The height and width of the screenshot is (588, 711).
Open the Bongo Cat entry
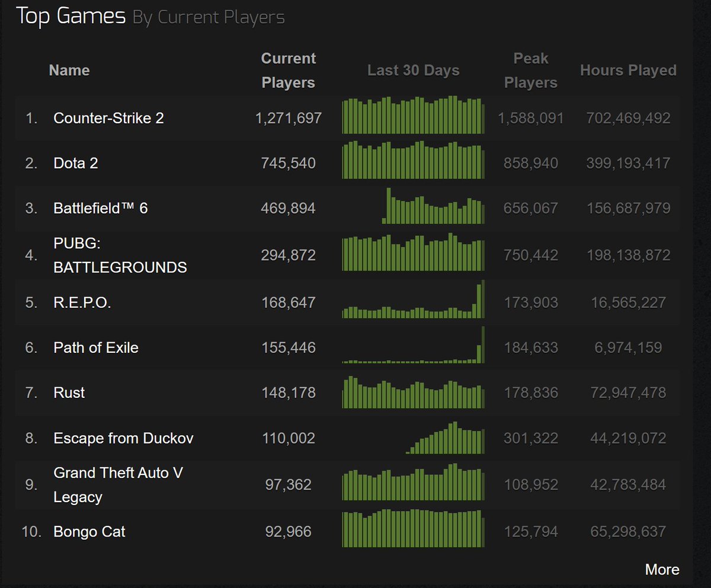pyautogui.click(x=89, y=532)
